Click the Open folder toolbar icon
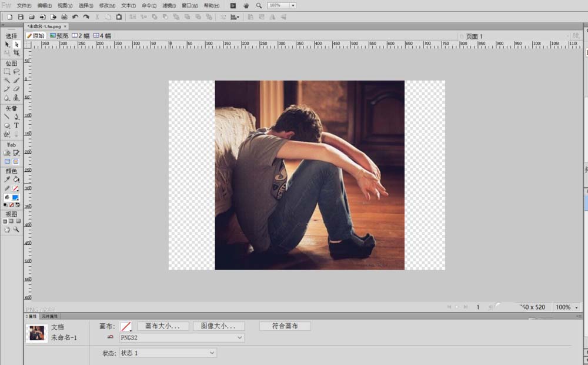The height and width of the screenshot is (365, 588). click(32, 17)
